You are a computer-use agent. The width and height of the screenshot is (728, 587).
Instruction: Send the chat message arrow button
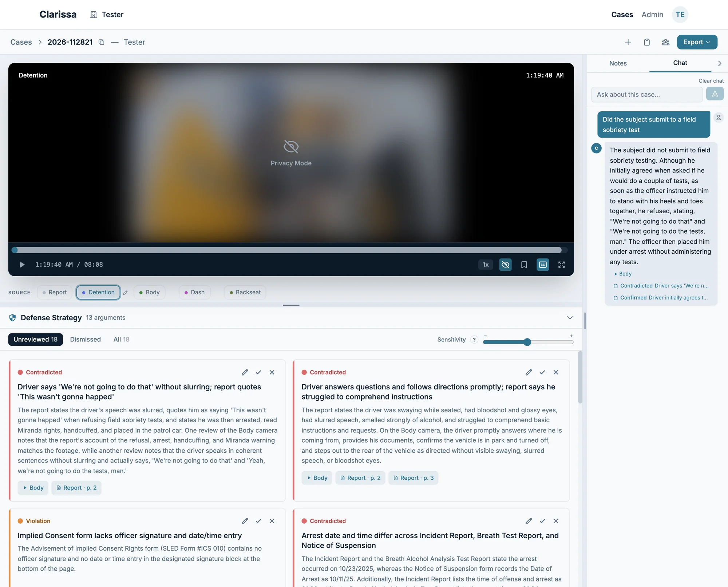(x=715, y=94)
